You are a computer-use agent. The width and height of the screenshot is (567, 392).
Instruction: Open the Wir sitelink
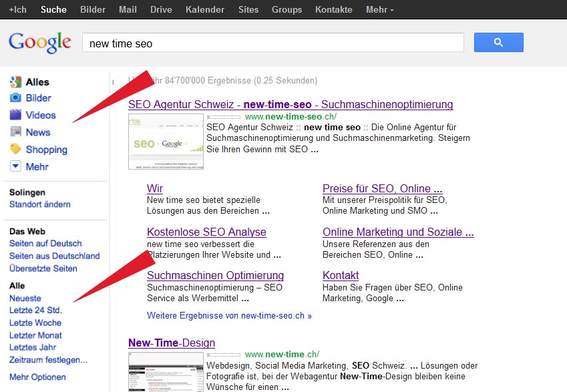[155, 188]
